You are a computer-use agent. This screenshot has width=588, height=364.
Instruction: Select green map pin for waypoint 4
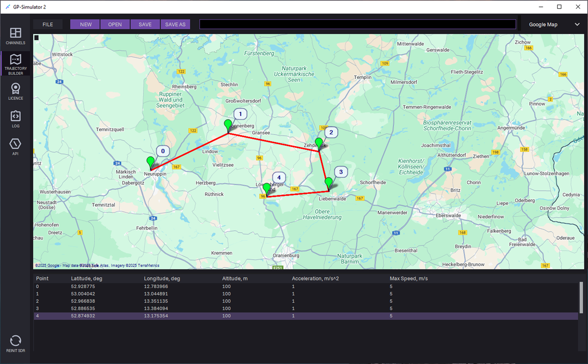tap(266, 189)
